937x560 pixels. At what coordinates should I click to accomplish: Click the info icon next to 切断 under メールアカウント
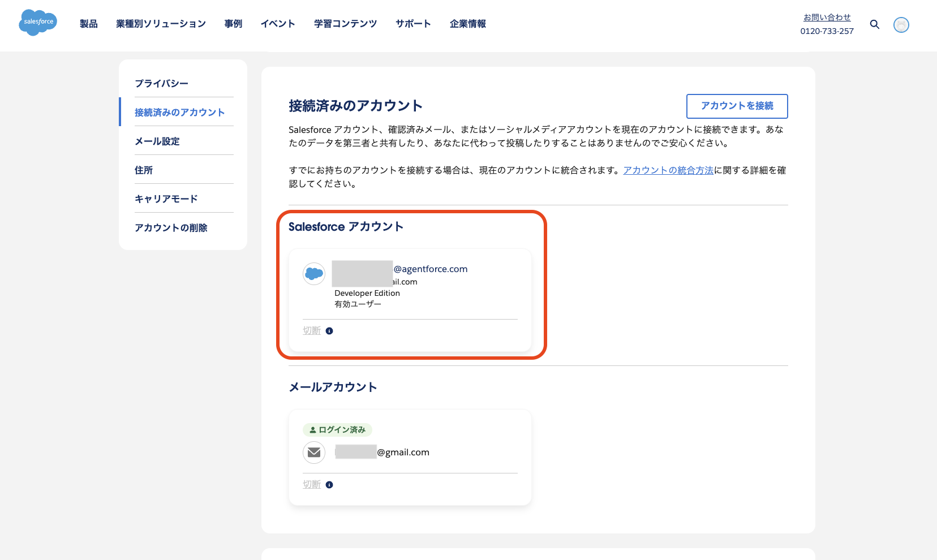pyautogui.click(x=329, y=485)
